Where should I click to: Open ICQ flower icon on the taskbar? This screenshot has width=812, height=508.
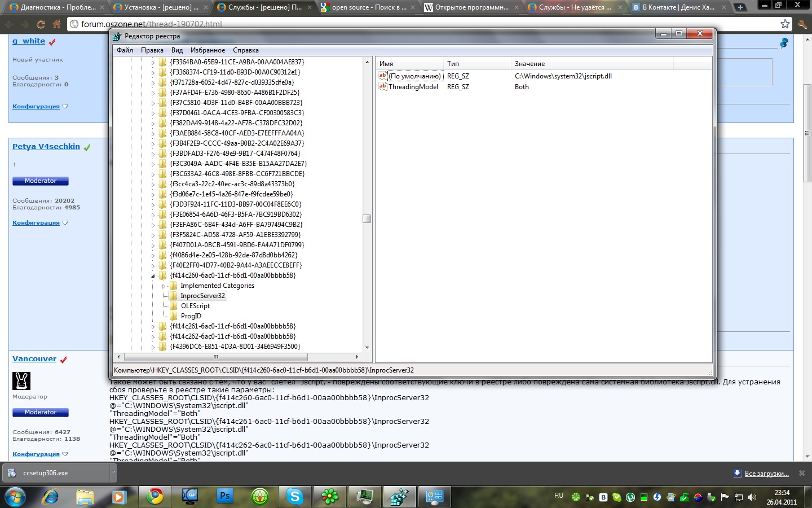coord(330,497)
